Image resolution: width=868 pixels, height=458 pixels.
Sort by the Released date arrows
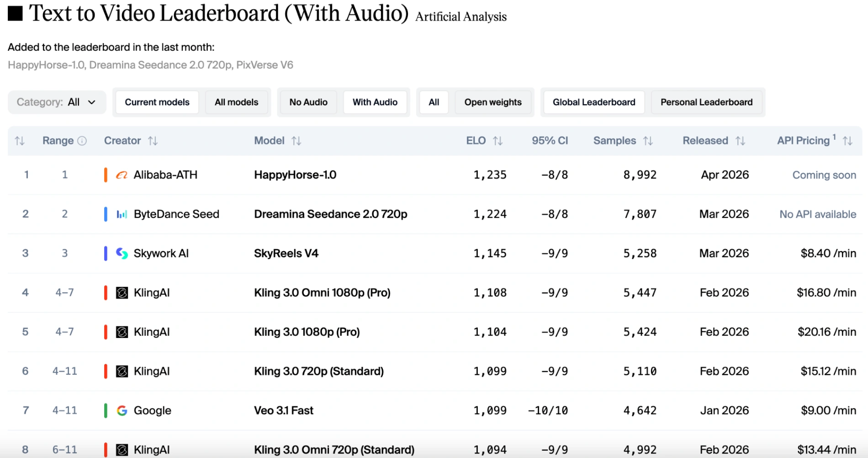point(741,141)
